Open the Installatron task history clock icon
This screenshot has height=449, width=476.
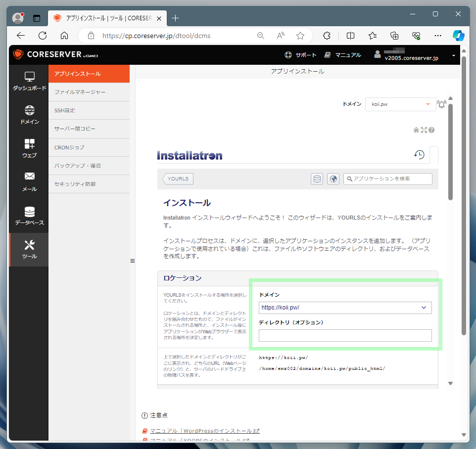pos(419,154)
